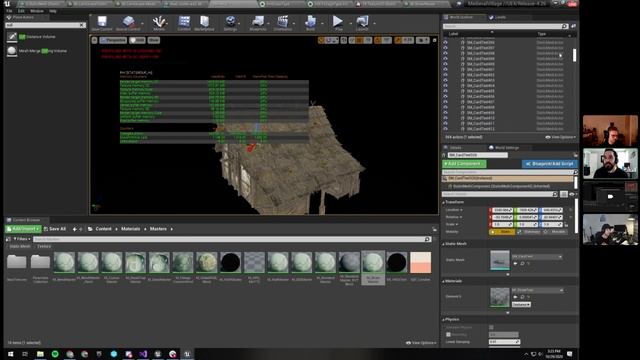
Task: Click the green Add Component button
Action: (x=464, y=164)
